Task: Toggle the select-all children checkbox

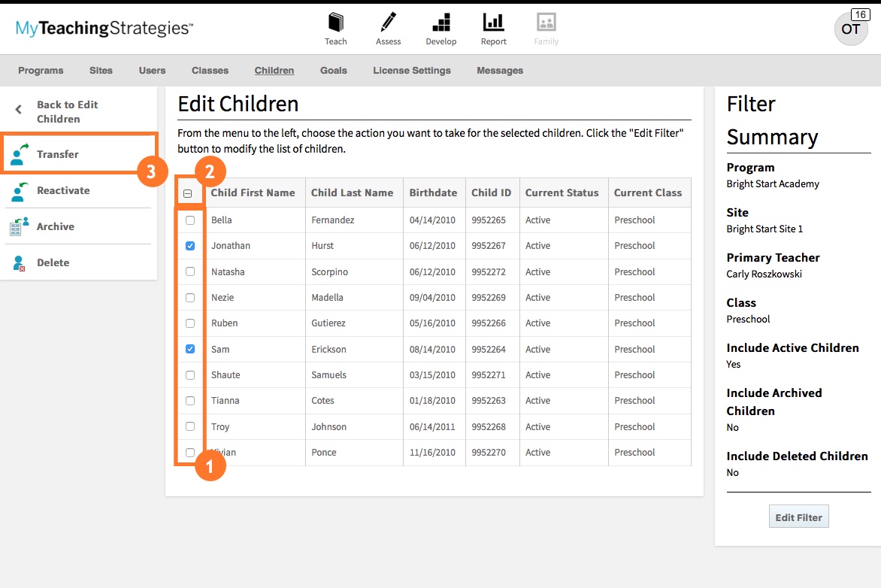Action: (189, 192)
